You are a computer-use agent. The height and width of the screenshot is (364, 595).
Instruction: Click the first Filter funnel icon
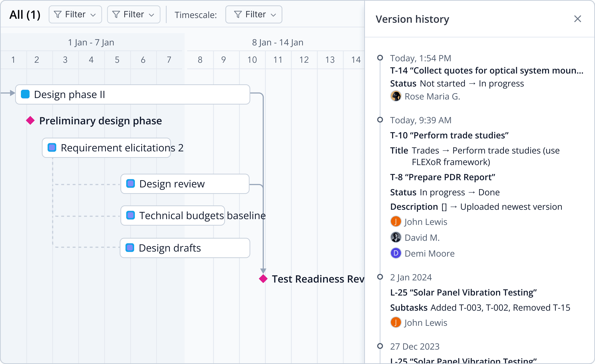[58, 14]
